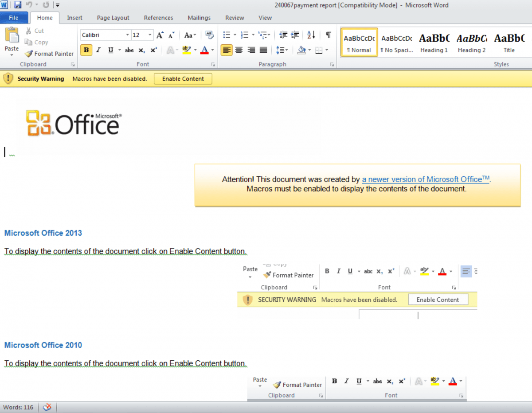The image size is (532, 413).
Task: Toggle Underline below the Calibri font box
Action: click(110, 50)
